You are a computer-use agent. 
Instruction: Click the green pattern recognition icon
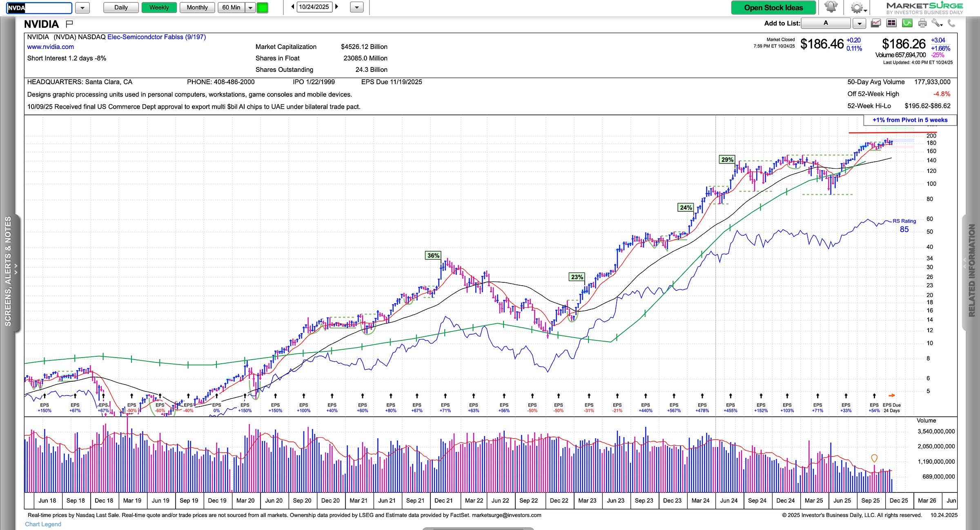(x=907, y=23)
